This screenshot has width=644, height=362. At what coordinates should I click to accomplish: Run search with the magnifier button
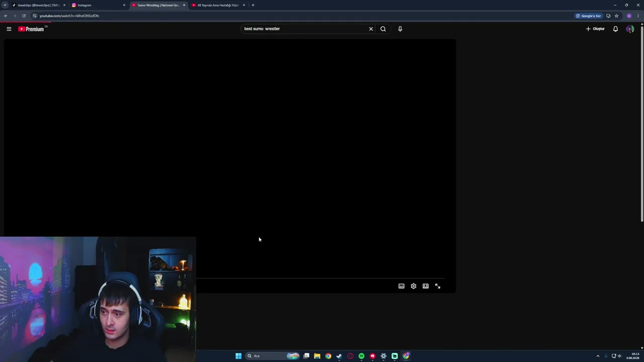pos(383,29)
